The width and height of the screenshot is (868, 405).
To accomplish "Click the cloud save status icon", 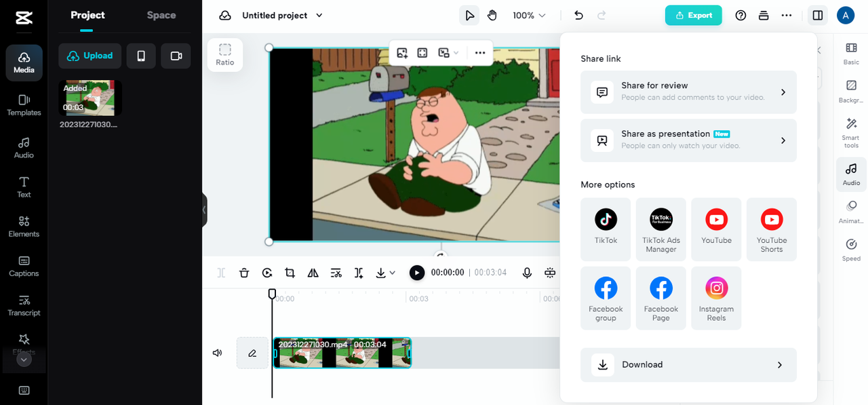I will (225, 15).
